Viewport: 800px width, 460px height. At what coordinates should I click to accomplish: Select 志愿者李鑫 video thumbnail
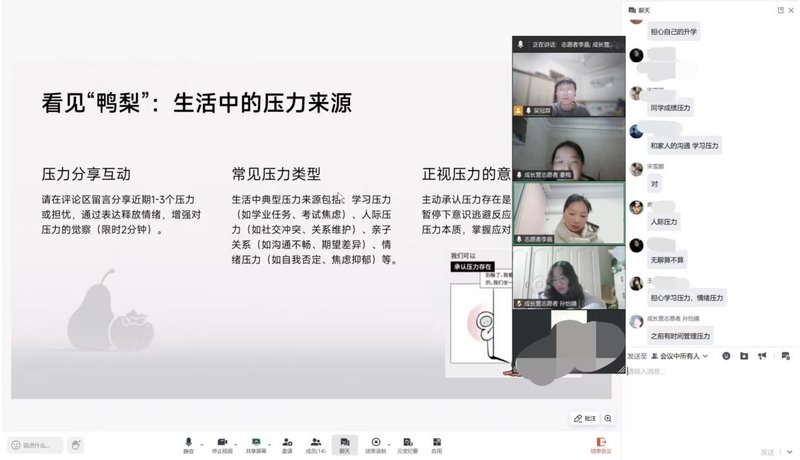pos(568,213)
